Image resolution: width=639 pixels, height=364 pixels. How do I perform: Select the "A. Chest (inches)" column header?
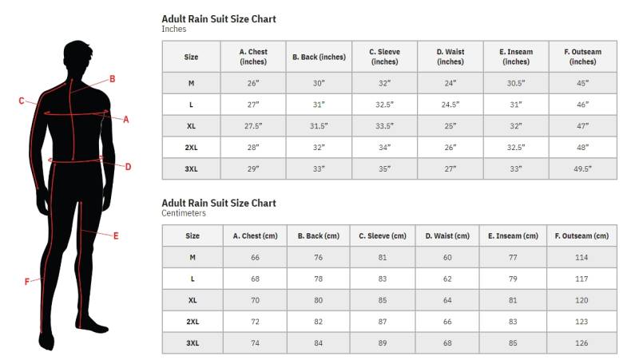(253, 57)
